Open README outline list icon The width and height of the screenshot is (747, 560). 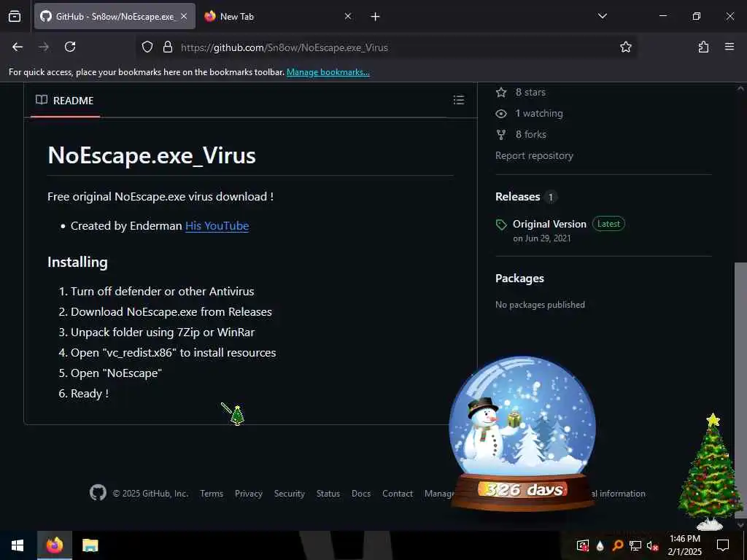[x=459, y=100]
